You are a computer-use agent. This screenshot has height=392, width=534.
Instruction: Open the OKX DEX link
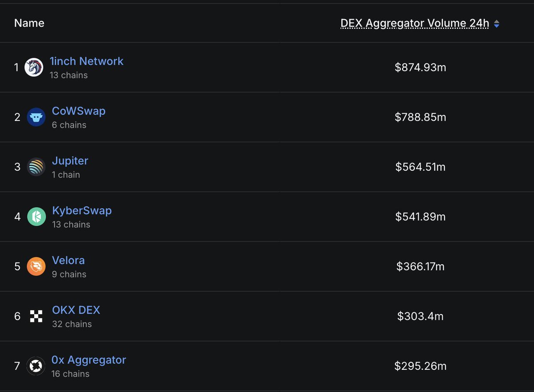tap(76, 310)
